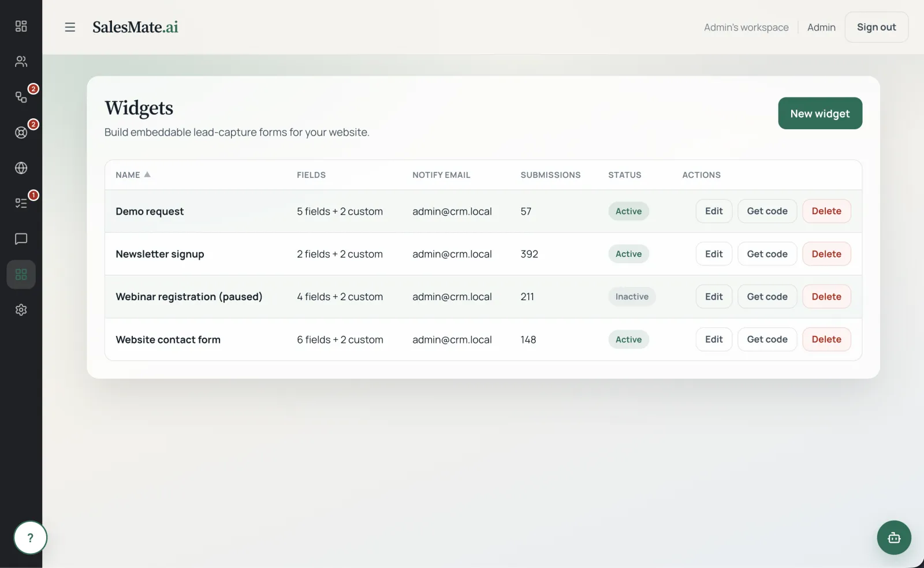This screenshot has height=568, width=924.
Task: Open the contacts people icon in sidebar
Action: click(x=21, y=61)
